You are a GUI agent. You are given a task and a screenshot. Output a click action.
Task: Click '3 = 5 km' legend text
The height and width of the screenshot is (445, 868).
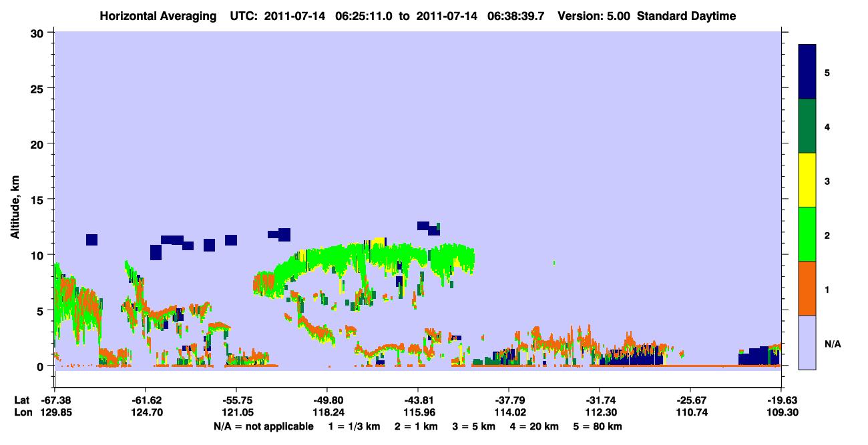pyautogui.click(x=474, y=426)
